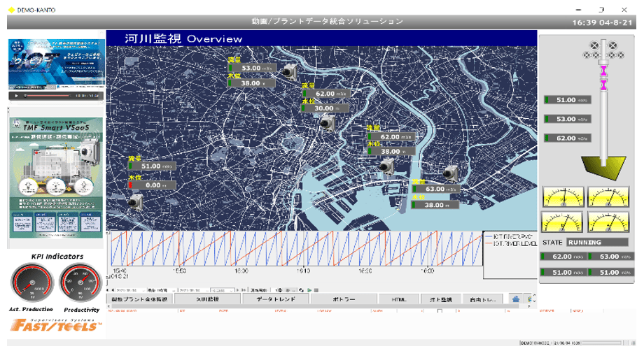Viewport: 644px width, 358px height.
Task: Click the 63.00 flow value on the map
Action: pyautogui.click(x=436, y=189)
